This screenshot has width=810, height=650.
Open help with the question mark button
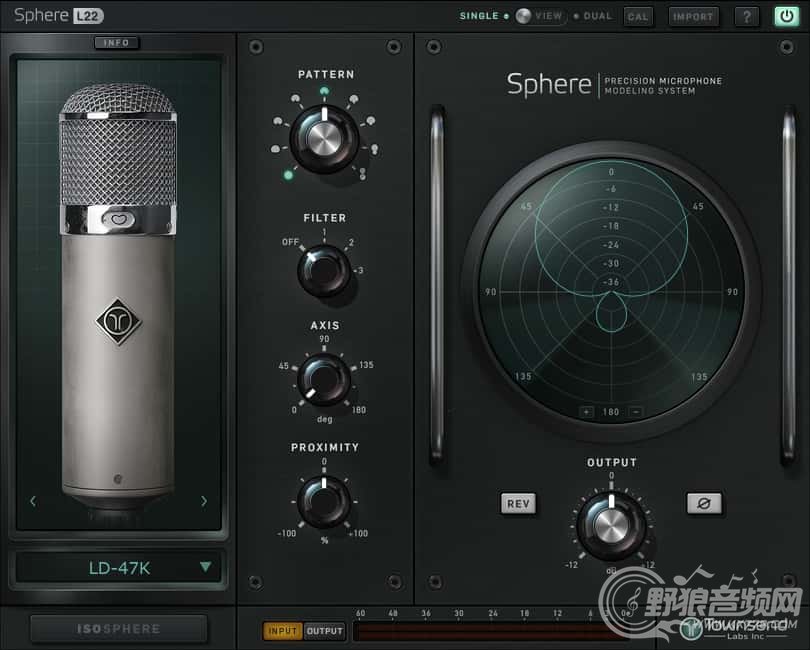click(x=746, y=17)
